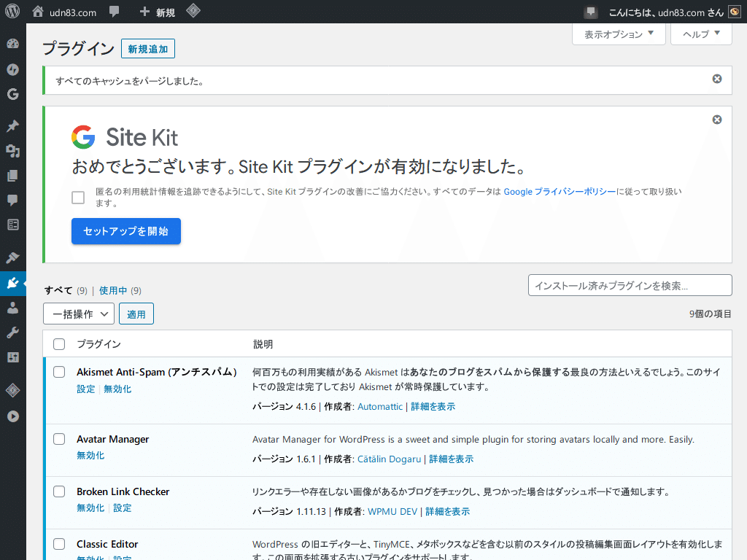Open the Cătălin Dogaru author link
The width and height of the screenshot is (747, 560).
click(x=390, y=459)
